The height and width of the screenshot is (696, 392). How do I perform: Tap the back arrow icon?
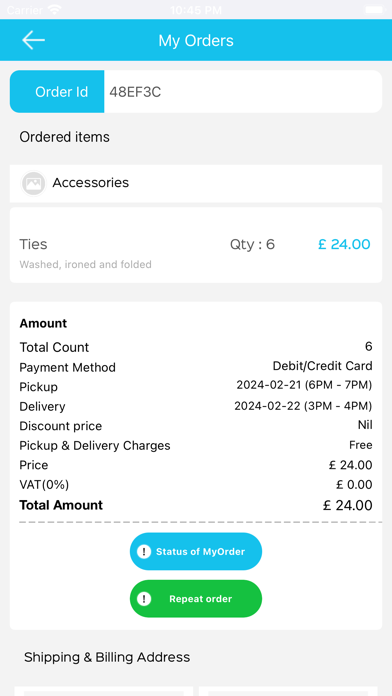pos(33,40)
